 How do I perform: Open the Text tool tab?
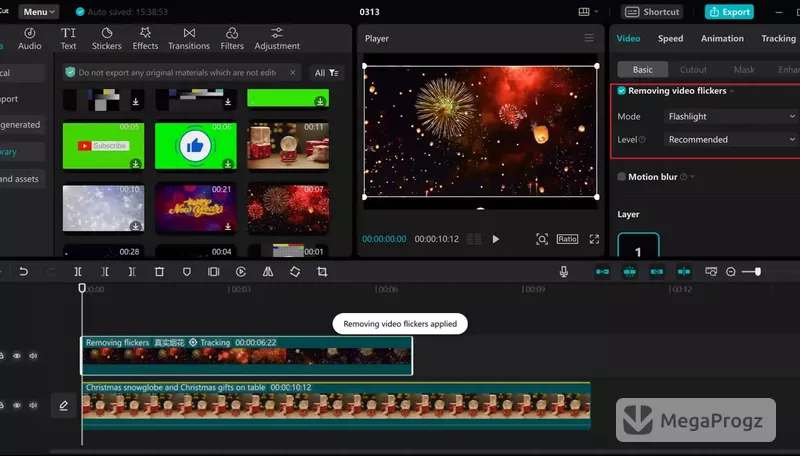pos(68,39)
